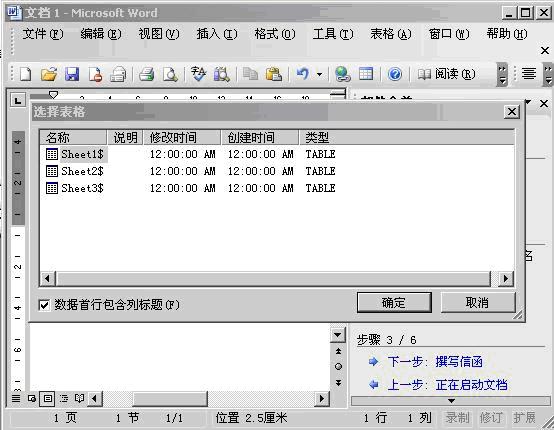Click the Insert Table toolbar icon
Image resolution: width=554 pixels, height=430 pixels.
tap(366, 74)
